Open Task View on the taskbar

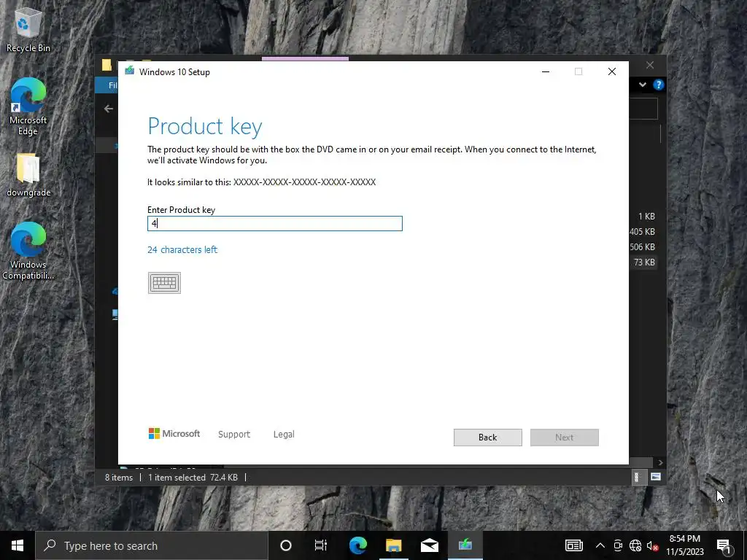pos(321,545)
